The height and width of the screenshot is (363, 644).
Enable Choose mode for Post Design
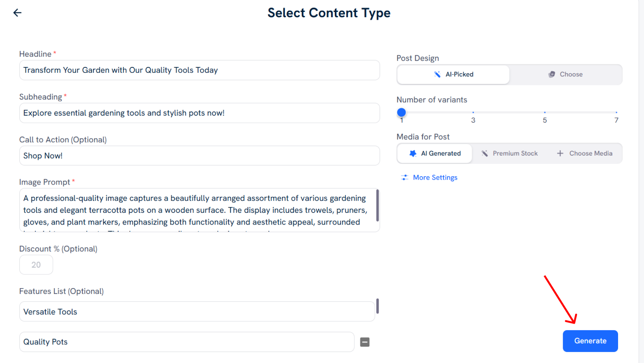click(566, 74)
